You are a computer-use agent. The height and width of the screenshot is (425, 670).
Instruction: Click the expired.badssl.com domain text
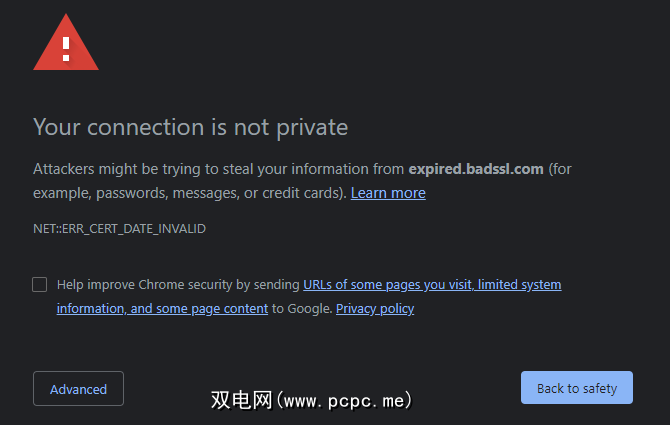pyautogui.click(x=476, y=169)
